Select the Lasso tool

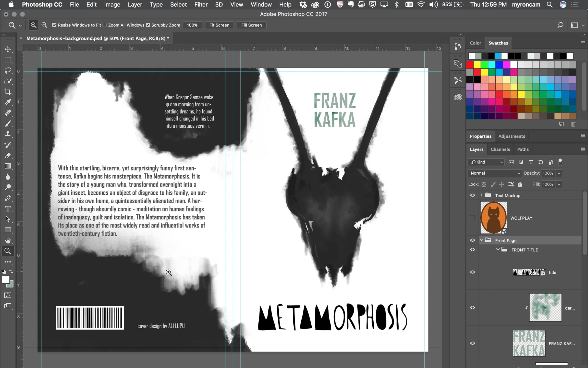tap(8, 71)
